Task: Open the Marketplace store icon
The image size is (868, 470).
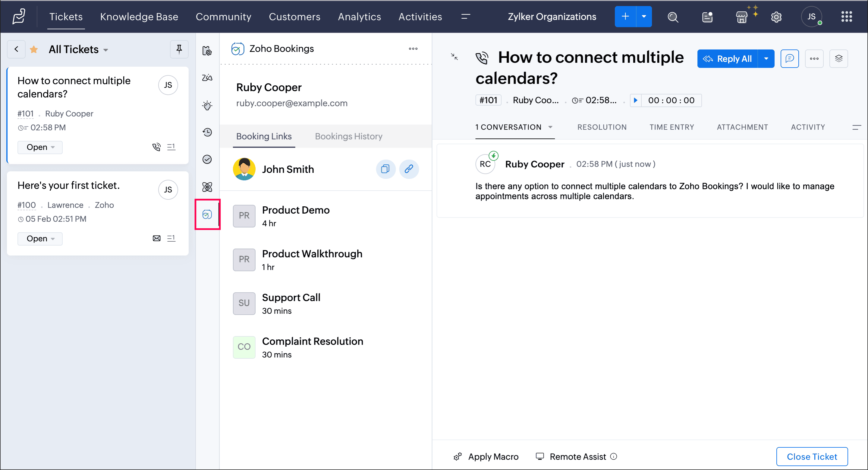Action: [741, 17]
